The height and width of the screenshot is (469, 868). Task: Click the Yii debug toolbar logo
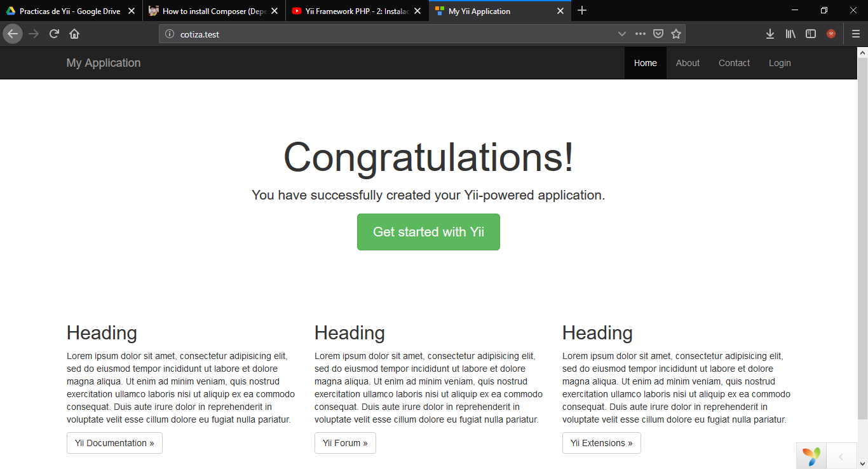811,456
